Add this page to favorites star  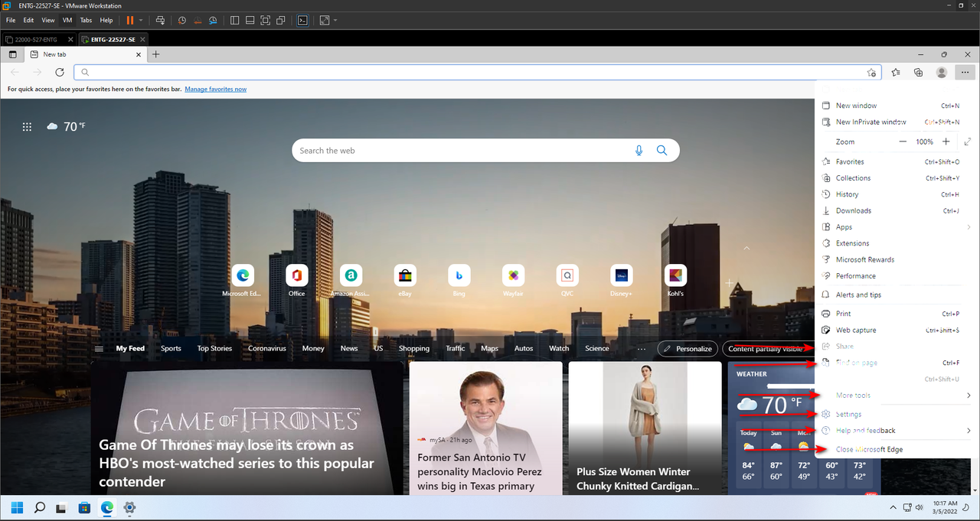tap(871, 72)
